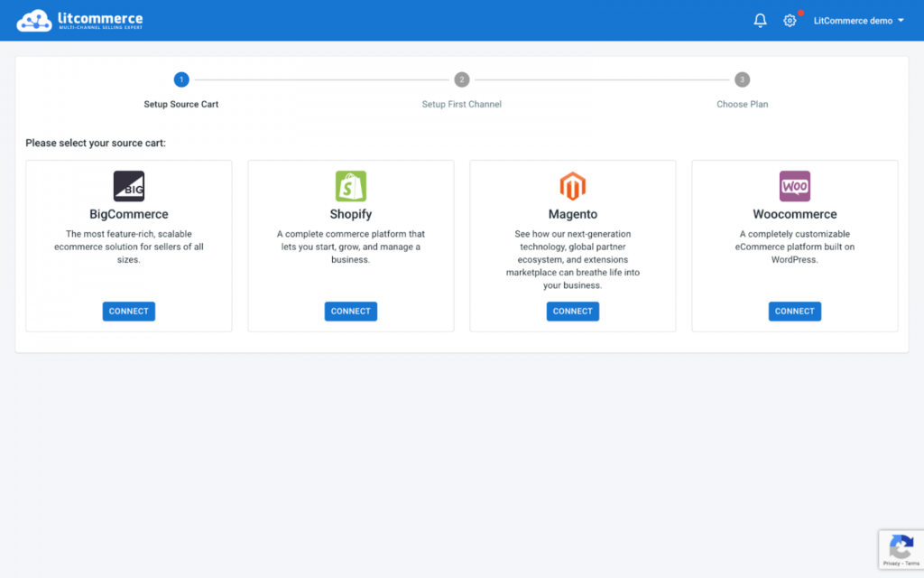Expand the LitCommerce demo account dropdown
Image resolution: width=924 pixels, height=578 pixels.
point(858,21)
